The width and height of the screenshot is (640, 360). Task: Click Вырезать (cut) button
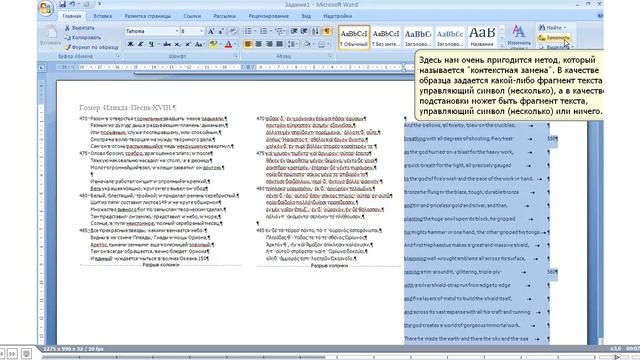pos(80,28)
